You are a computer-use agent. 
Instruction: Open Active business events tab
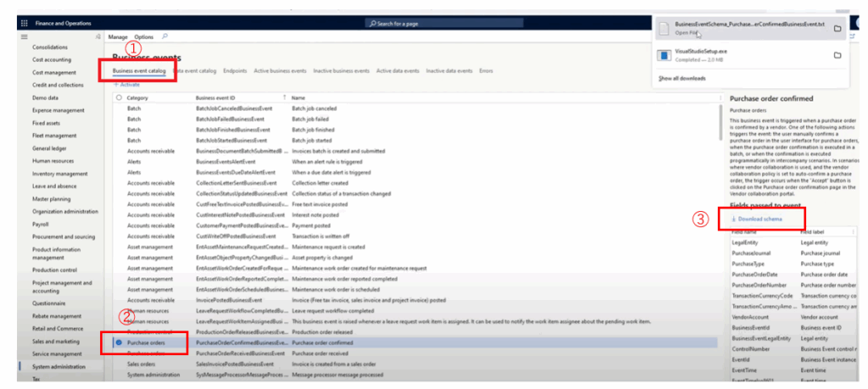(x=280, y=71)
